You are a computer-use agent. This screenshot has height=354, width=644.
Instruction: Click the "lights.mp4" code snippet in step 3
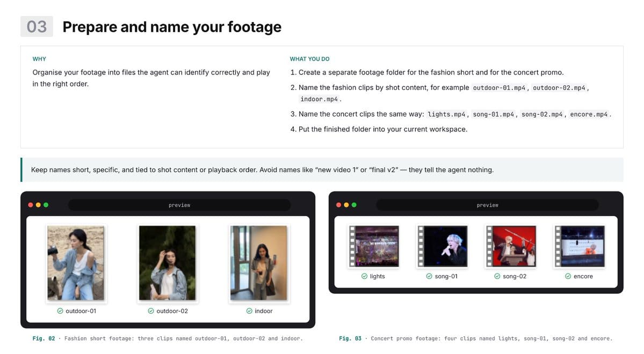pos(446,114)
